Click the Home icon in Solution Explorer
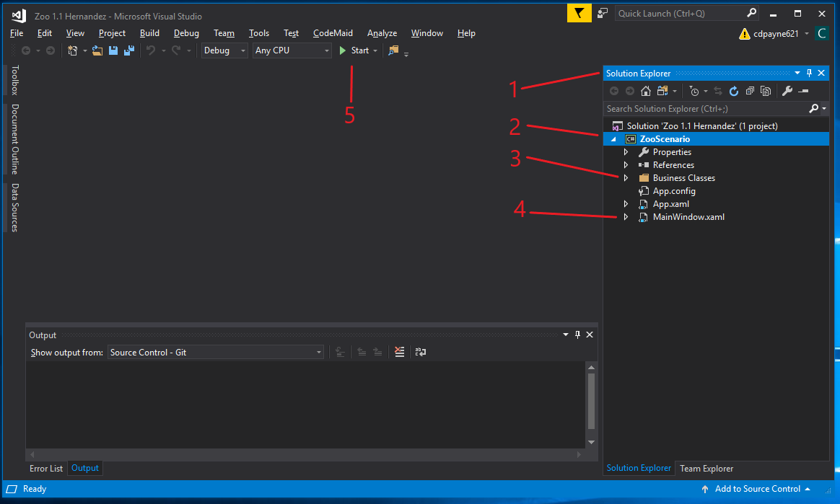This screenshot has width=840, height=504. point(646,91)
